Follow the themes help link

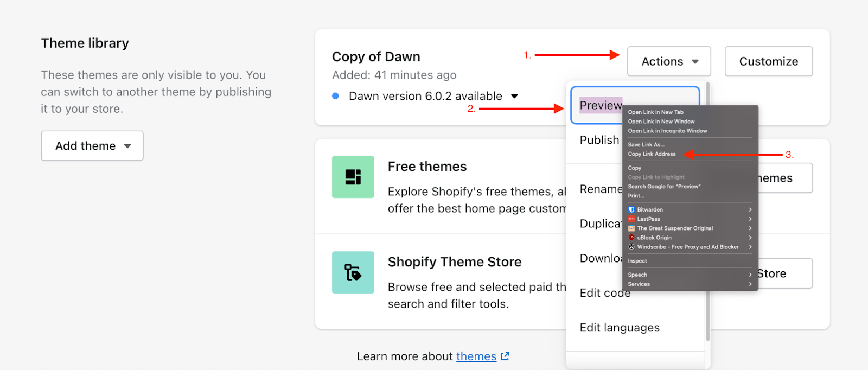click(476, 356)
